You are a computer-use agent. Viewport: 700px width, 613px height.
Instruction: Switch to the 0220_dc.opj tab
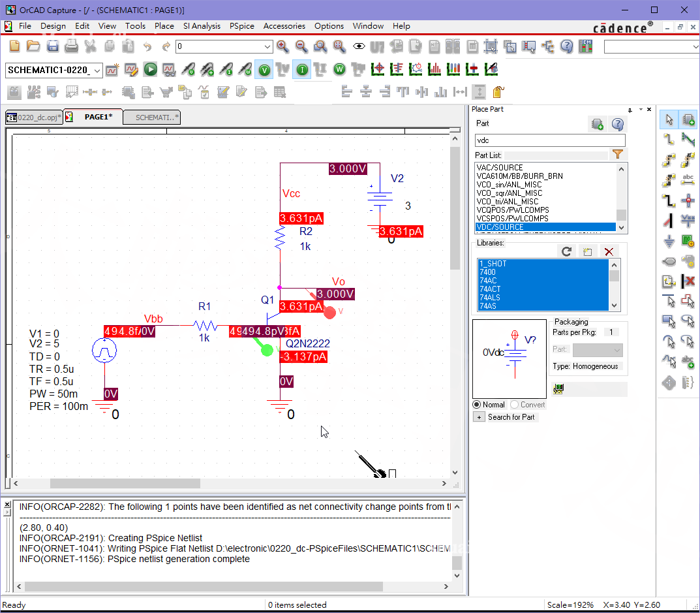click(34, 117)
